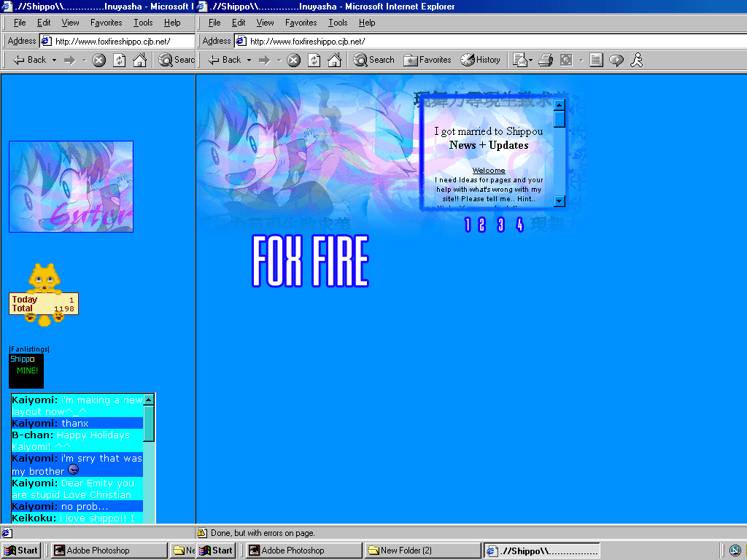Expand Forward history dropdown in left window

84,60
